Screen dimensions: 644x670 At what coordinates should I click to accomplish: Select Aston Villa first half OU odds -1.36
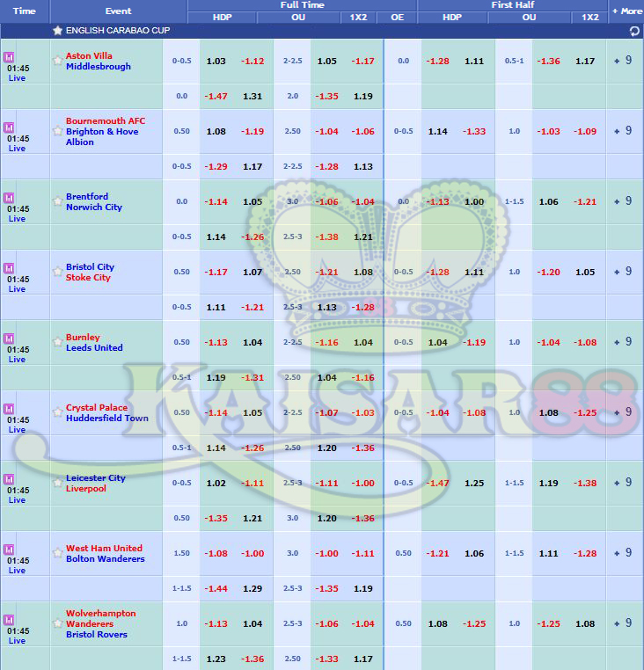(548, 61)
